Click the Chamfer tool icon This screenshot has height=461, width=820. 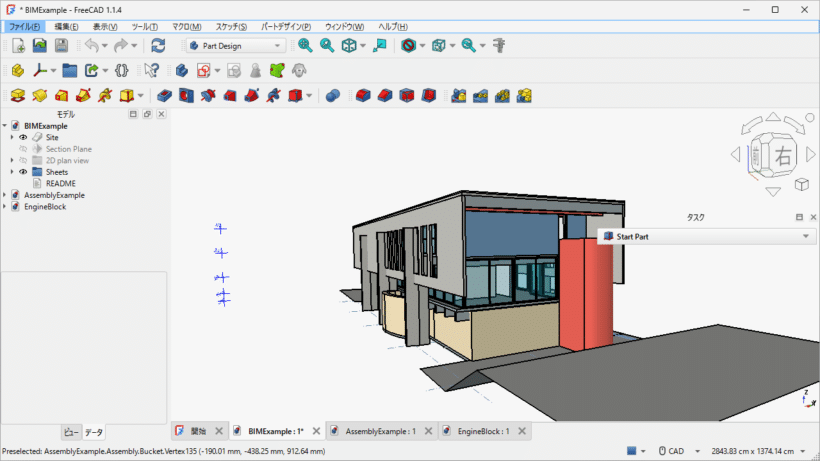385,96
